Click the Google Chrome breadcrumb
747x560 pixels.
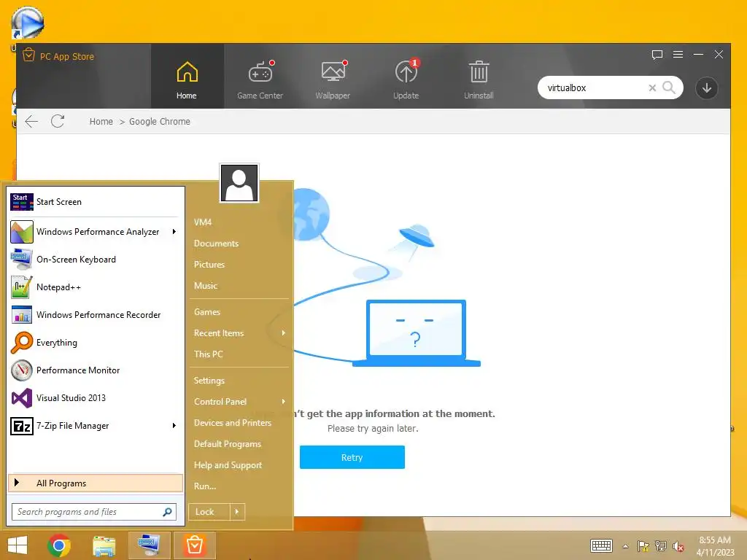pos(160,122)
